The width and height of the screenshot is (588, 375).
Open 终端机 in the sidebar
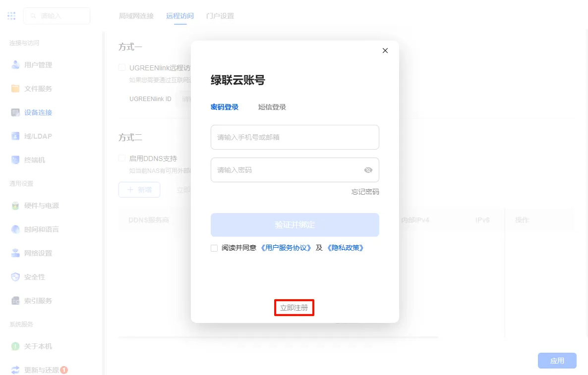[35, 160]
